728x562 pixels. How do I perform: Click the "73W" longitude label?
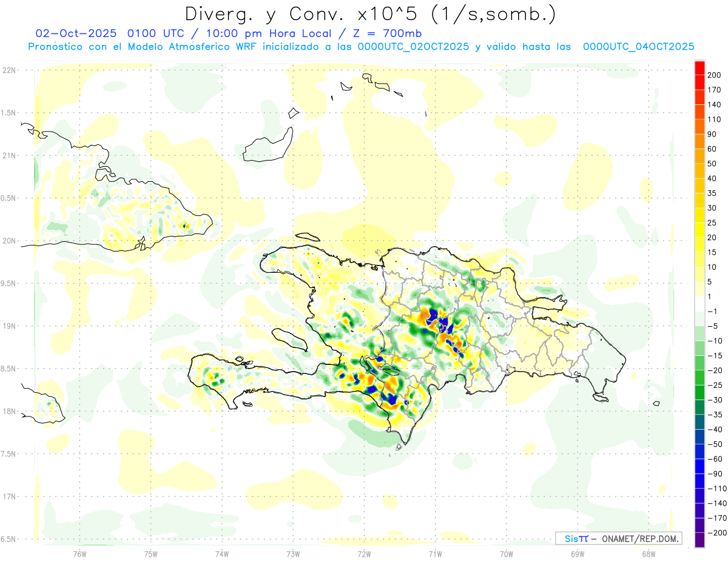[x=293, y=554]
